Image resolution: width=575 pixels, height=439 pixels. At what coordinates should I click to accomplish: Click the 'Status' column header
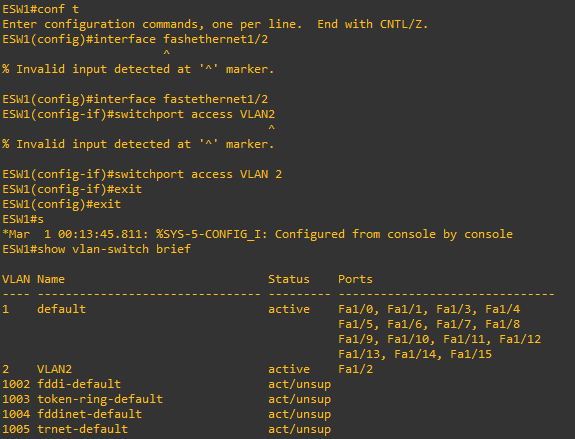click(289, 279)
